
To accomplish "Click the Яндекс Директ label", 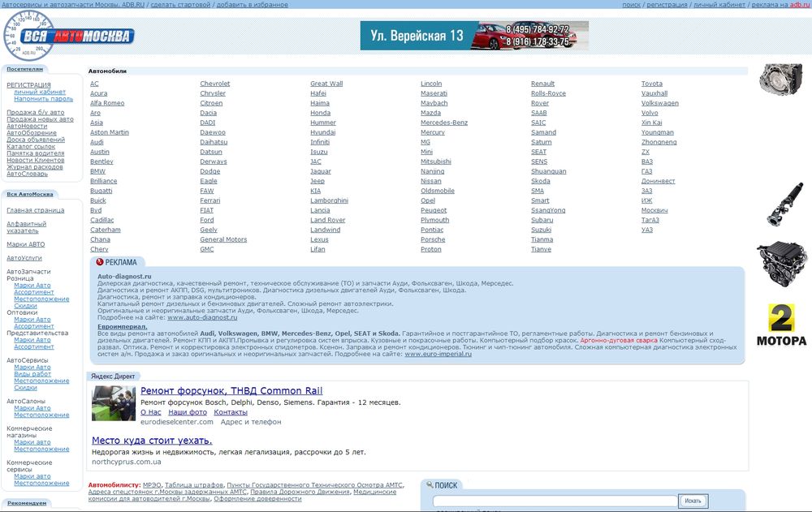I will click(113, 376).
